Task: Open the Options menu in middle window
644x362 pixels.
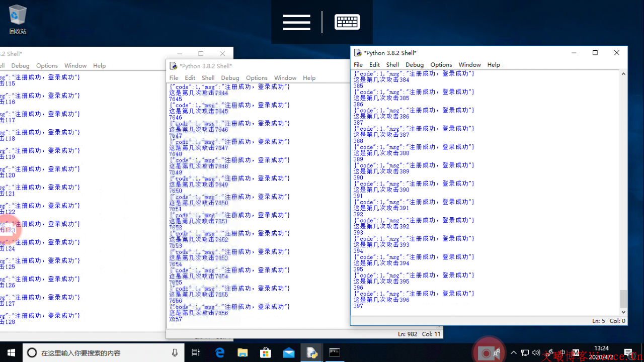Action: 257,78
